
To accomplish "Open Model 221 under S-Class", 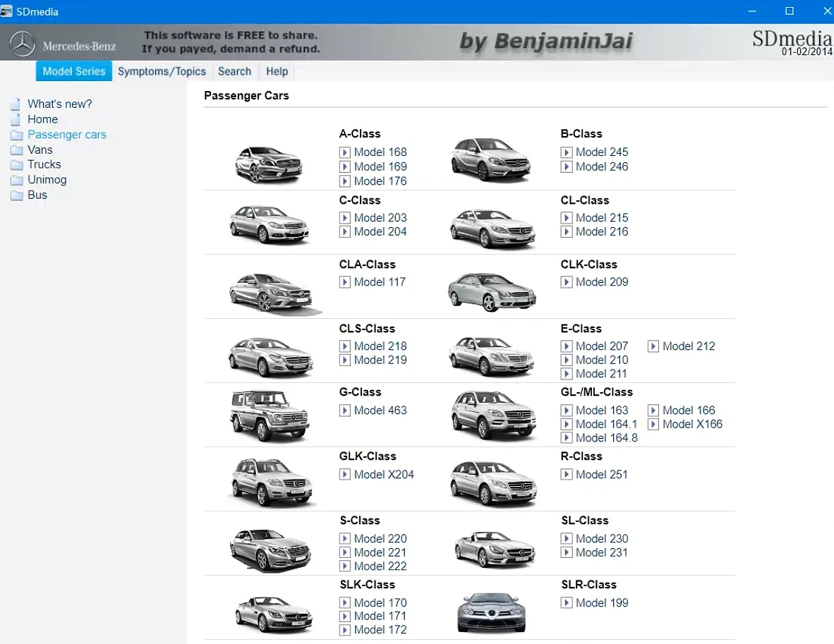I will point(380,552).
